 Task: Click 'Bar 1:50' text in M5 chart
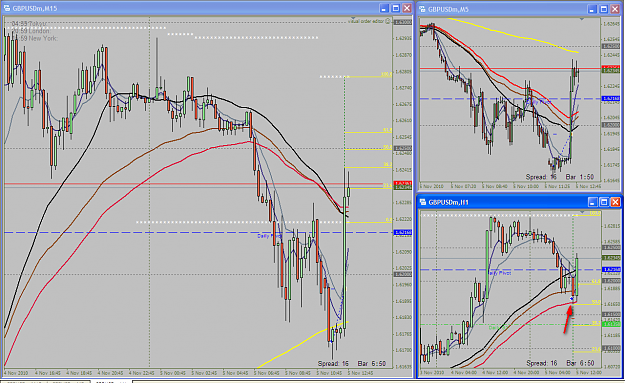[x=580, y=177]
